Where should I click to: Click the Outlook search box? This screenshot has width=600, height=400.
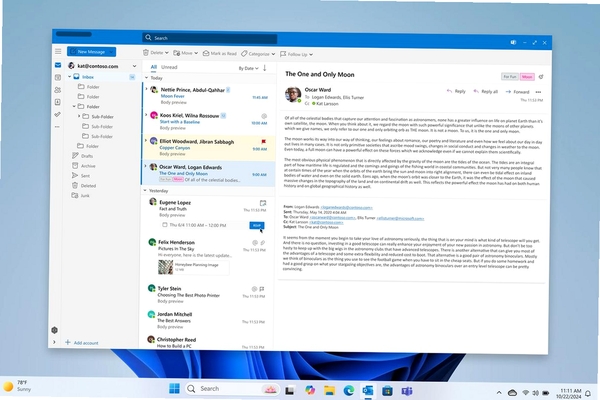(x=210, y=38)
